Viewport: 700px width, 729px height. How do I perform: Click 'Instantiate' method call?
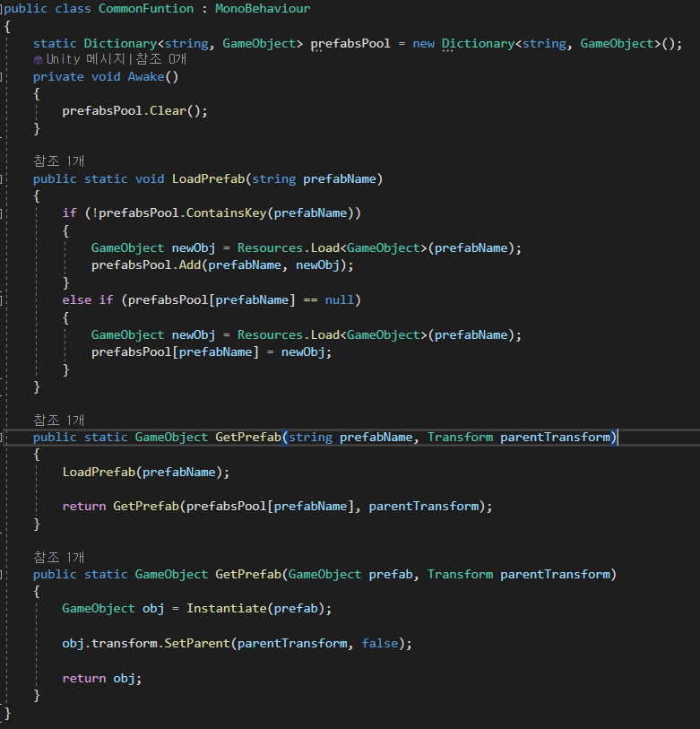(227, 608)
